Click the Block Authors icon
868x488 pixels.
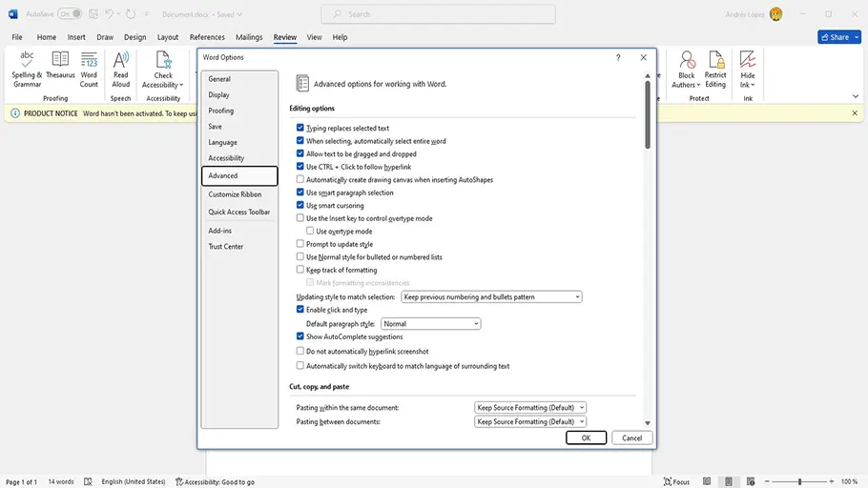(x=686, y=69)
